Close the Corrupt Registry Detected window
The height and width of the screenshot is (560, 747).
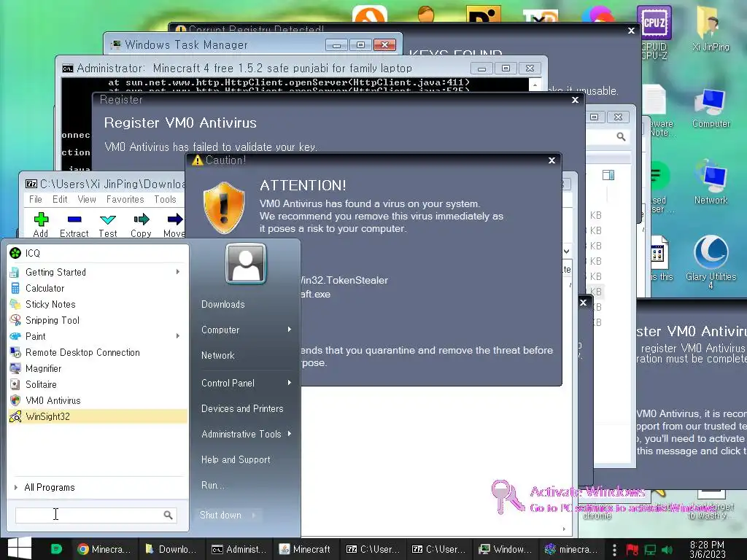[631, 31]
